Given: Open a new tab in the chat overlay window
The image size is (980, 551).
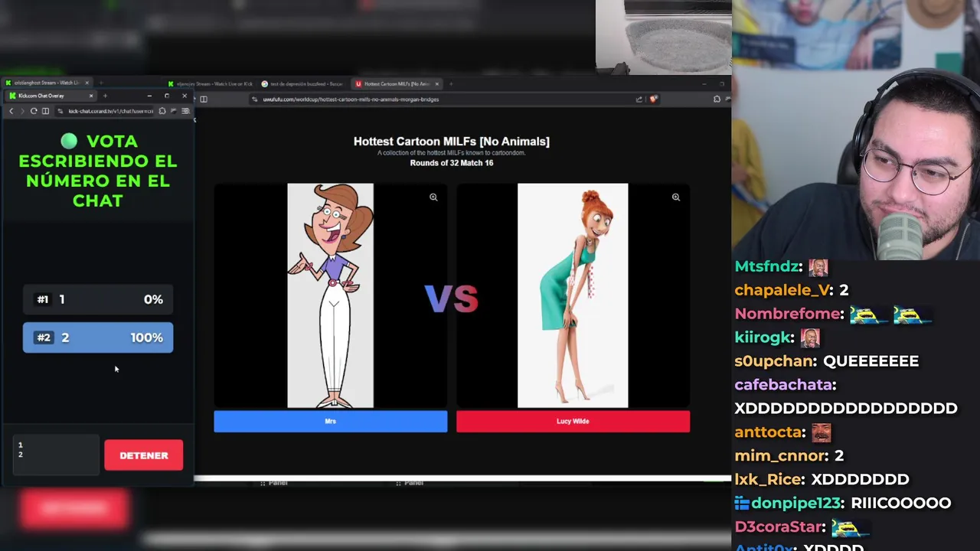Looking at the screenshot, I should (105, 96).
